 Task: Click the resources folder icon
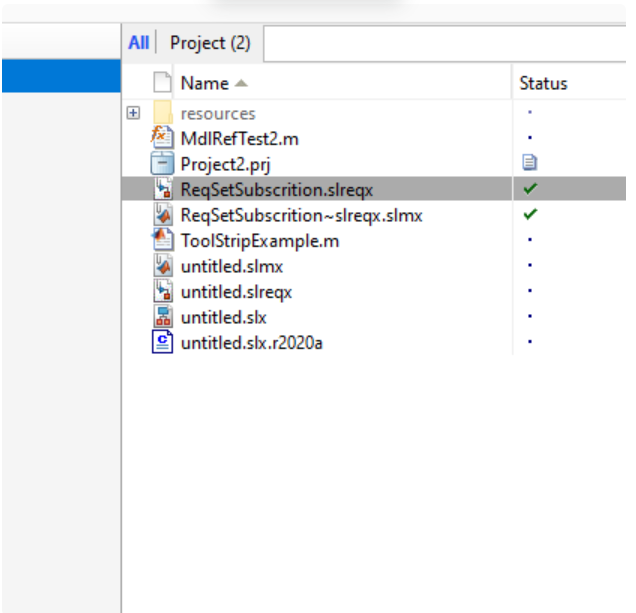(x=162, y=113)
